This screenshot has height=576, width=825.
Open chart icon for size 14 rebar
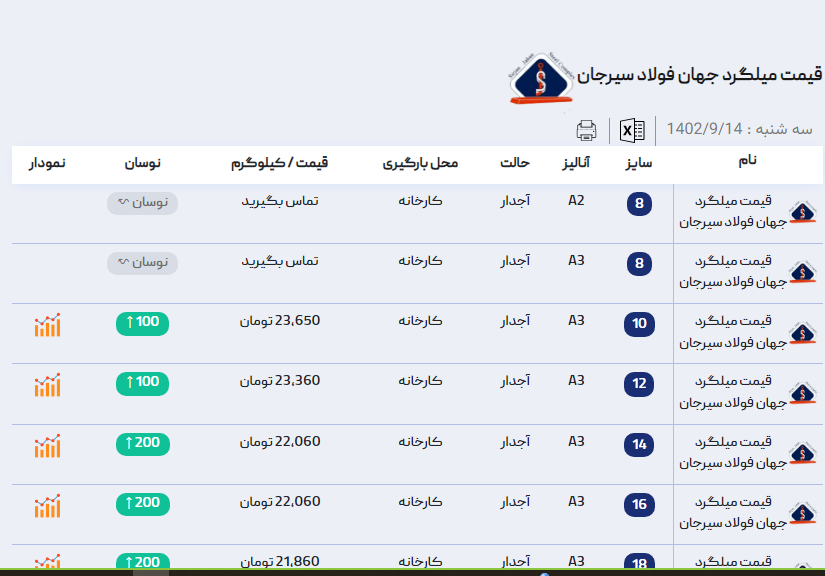pyautogui.click(x=47, y=446)
